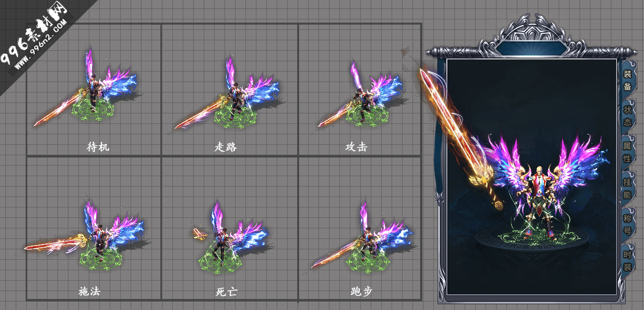Click the 攻击 label text

[356, 147]
